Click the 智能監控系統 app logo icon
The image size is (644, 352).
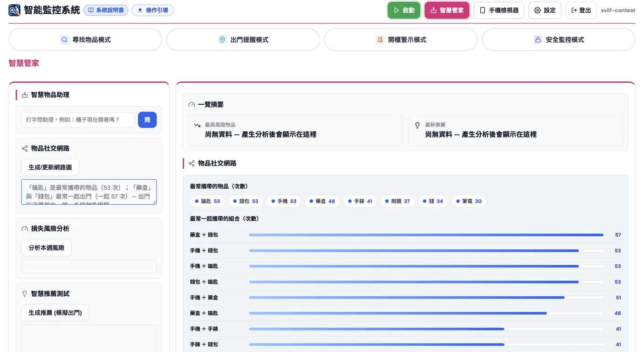[15, 10]
